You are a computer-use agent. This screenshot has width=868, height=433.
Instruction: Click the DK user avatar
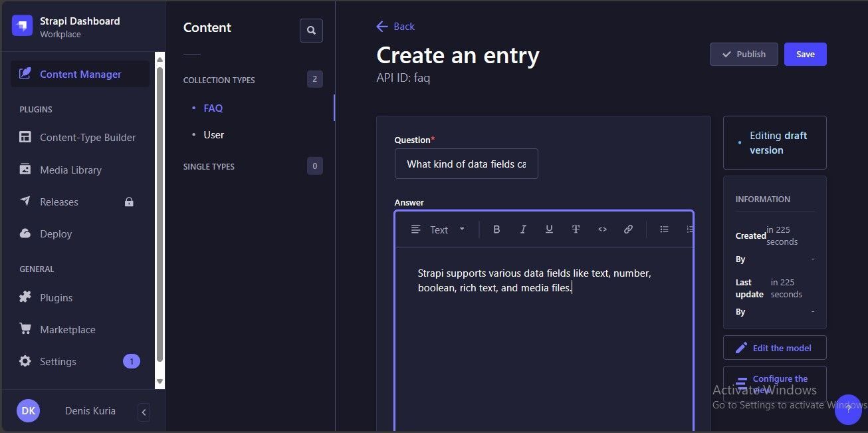click(29, 411)
